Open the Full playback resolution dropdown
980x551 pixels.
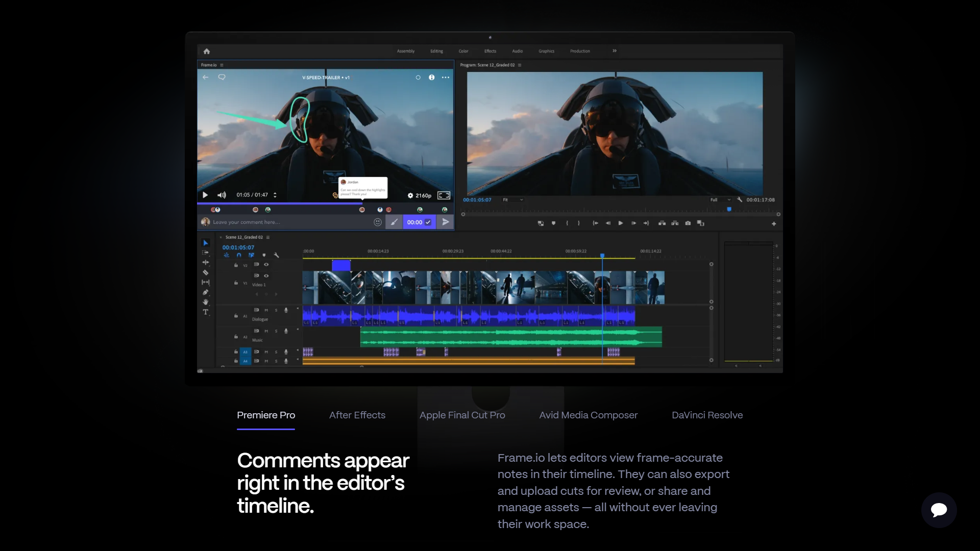pos(720,199)
